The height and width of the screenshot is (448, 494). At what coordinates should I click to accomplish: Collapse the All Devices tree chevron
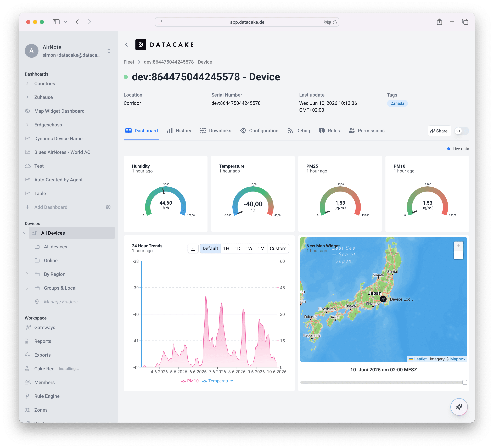25,233
